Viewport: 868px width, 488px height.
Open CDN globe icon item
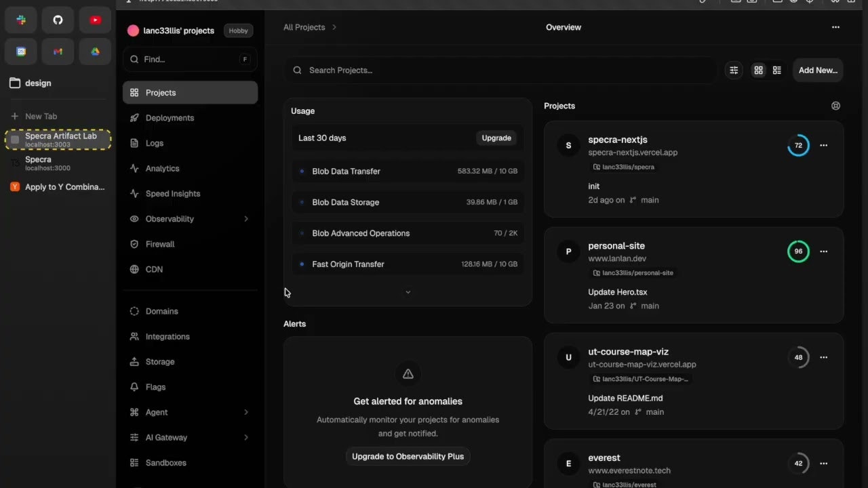134,269
